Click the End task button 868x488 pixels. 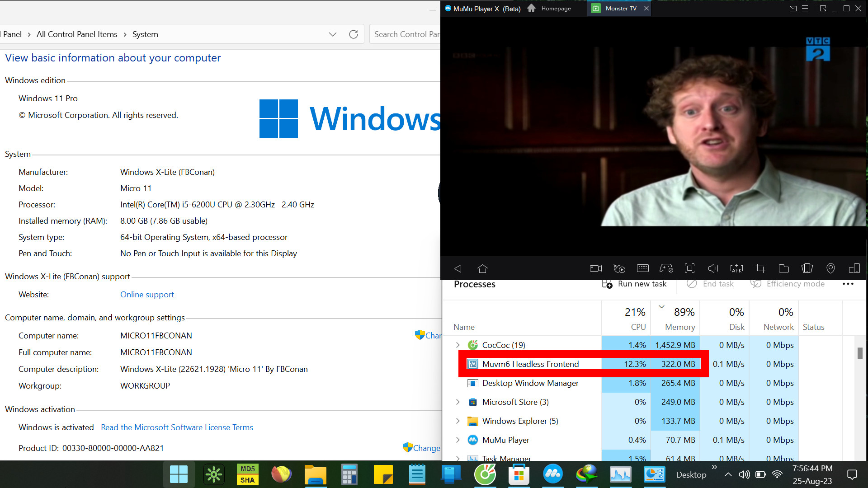(710, 284)
